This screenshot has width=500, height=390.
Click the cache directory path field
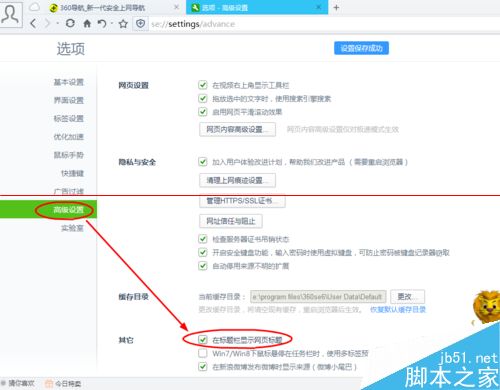[x=318, y=296]
